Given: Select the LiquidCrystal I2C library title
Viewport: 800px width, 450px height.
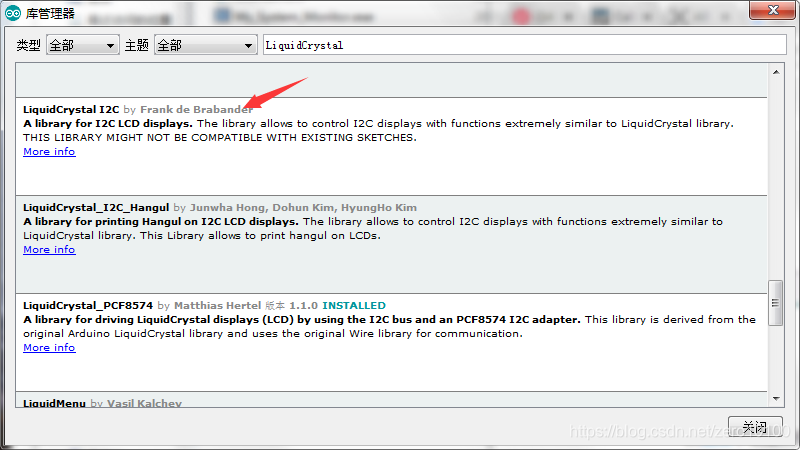Looking at the screenshot, I should (71, 109).
